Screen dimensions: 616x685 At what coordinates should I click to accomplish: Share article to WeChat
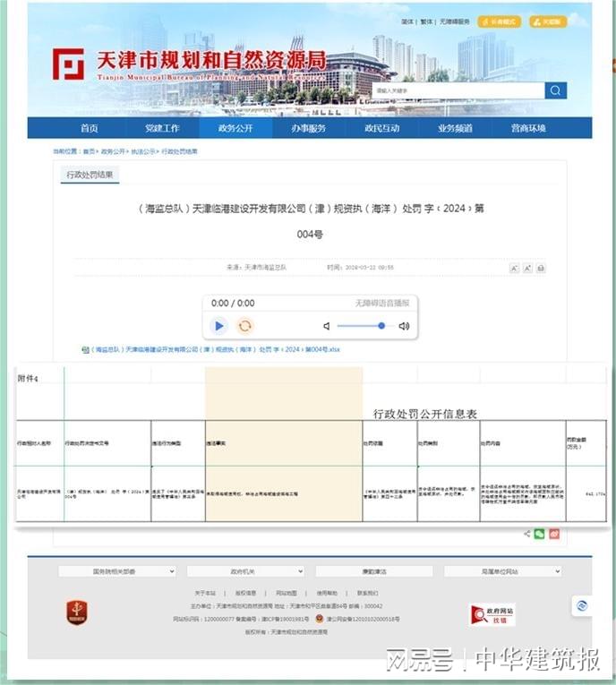[540, 534]
